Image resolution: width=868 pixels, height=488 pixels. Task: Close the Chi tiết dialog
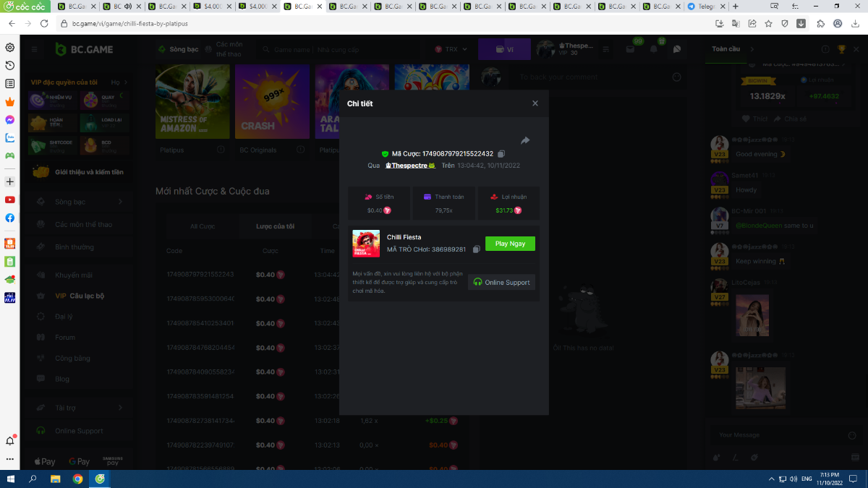(x=535, y=103)
